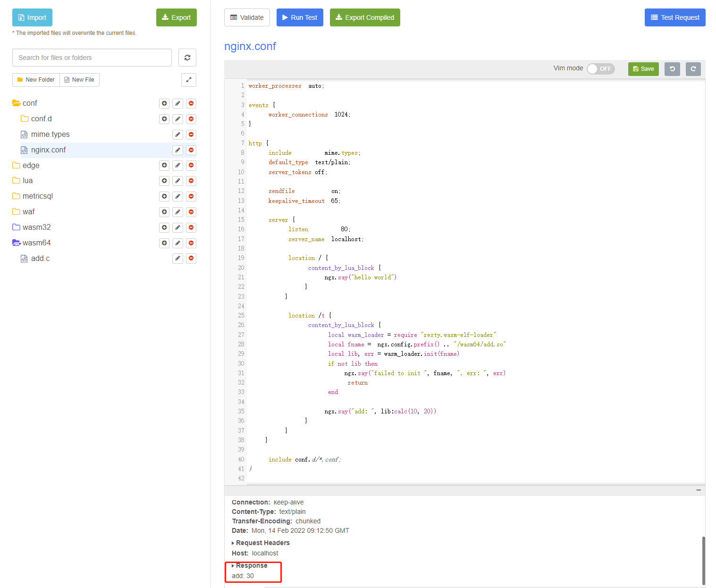The width and height of the screenshot is (716, 588).
Task: Click the nginx.conf title heading
Action: (250, 46)
